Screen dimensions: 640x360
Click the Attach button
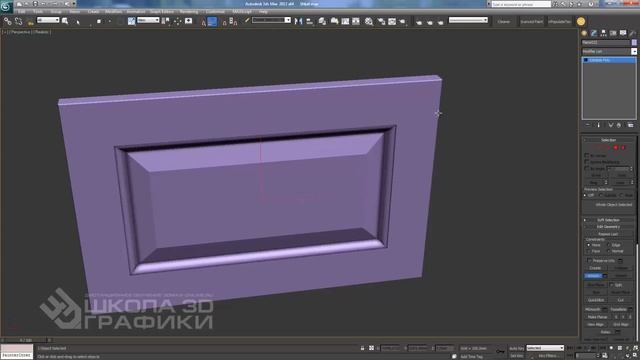pyautogui.click(x=593, y=276)
